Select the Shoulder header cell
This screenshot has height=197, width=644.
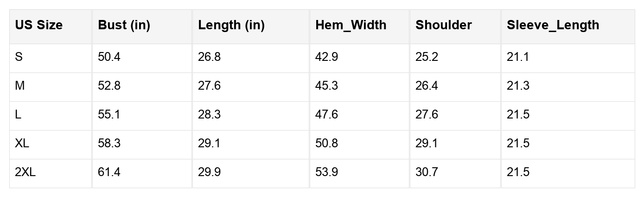click(443, 25)
